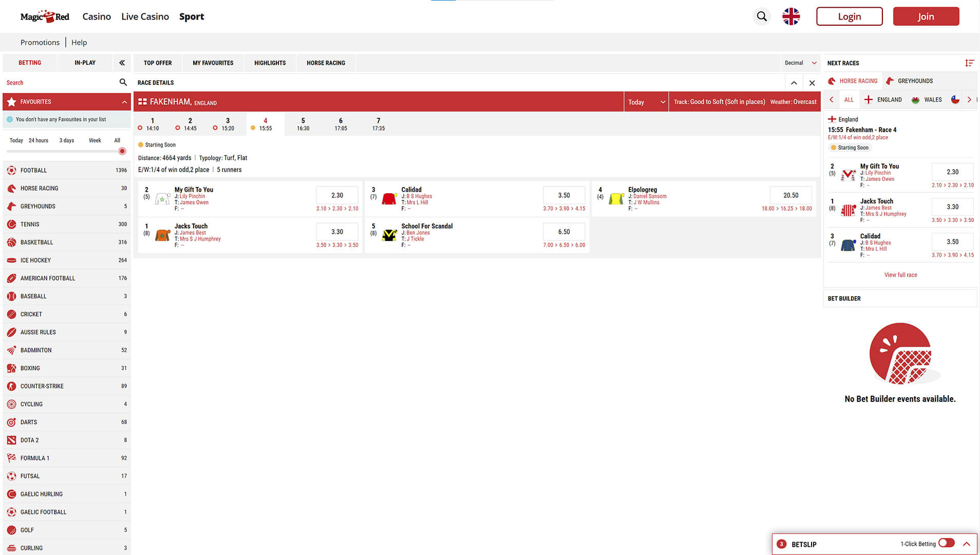980x555 pixels.
Task: Open the Tennis sport icon
Action: point(11,224)
